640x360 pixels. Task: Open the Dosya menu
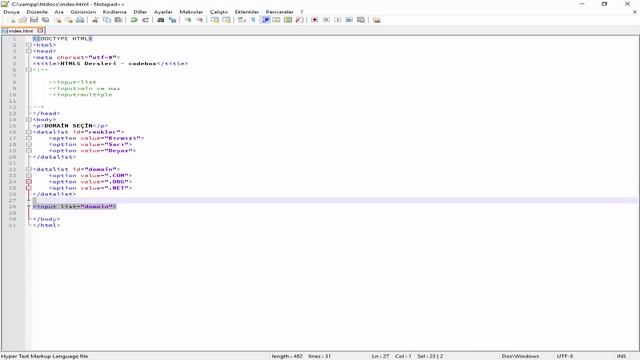pyautogui.click(x=11, y=12)
